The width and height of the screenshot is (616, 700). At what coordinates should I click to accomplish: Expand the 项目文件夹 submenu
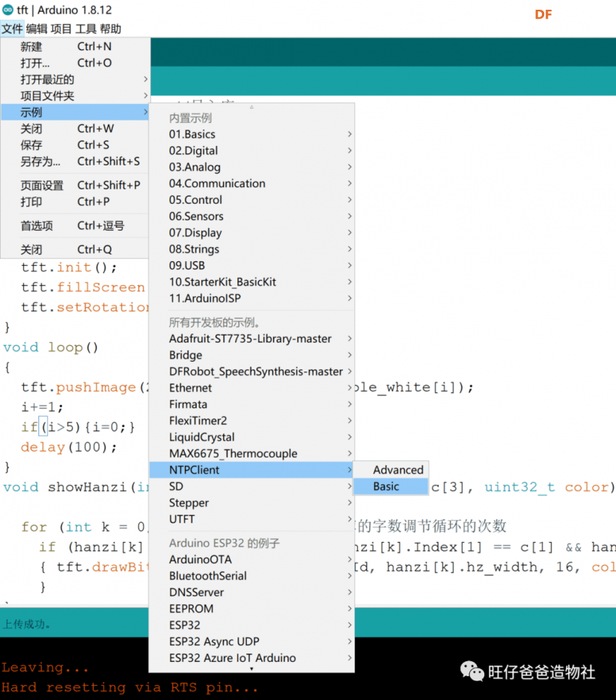pyautogui.click(x=75, y=96)
